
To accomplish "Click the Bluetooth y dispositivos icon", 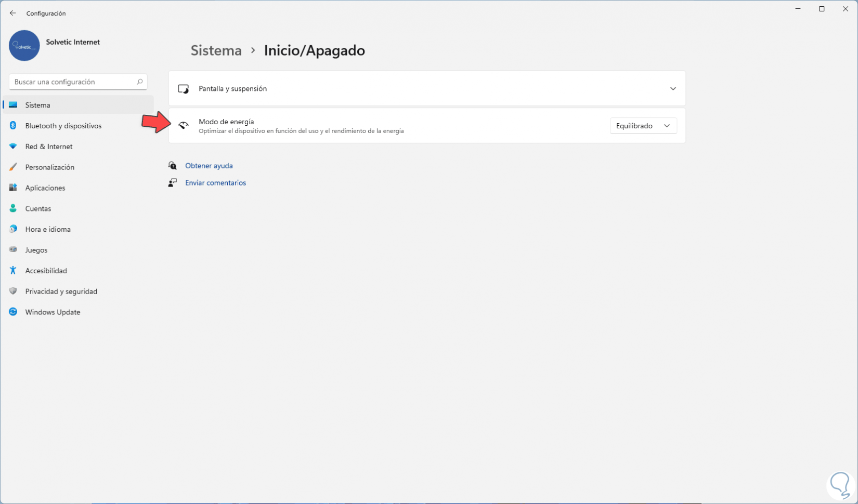I will pyautogui.click(x=13, y=126).
